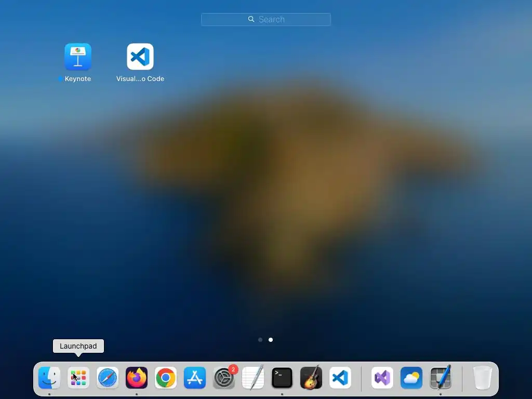Viewport: 532px width, 399px height.
Task: Click the Launchpad search field
Action: 265,19
